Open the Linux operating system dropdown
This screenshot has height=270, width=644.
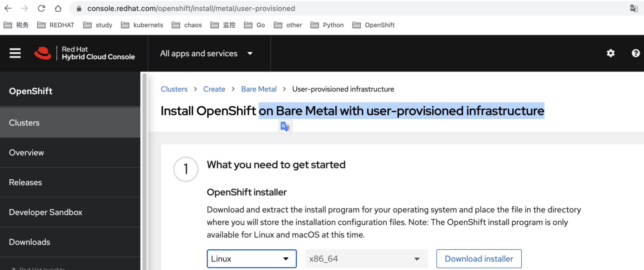(252, 258)
